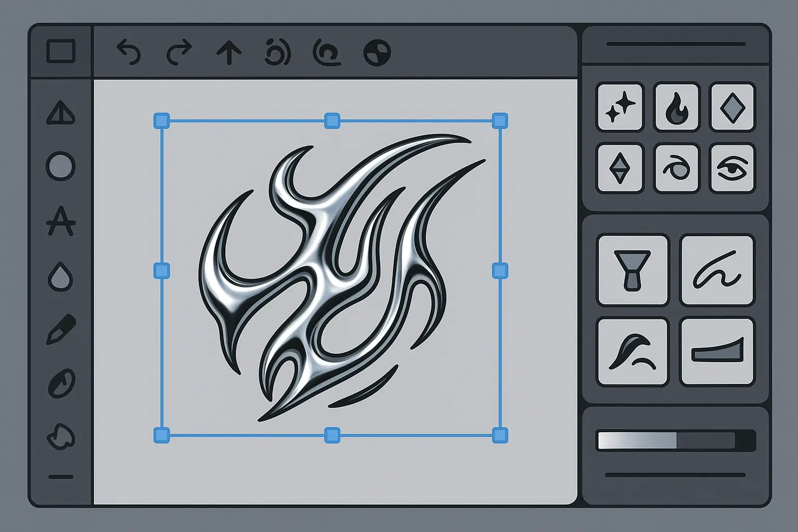Select the triangle shape tool
Image resolution: width=798 pixels, height=532 pixels.
pos(61,113)
